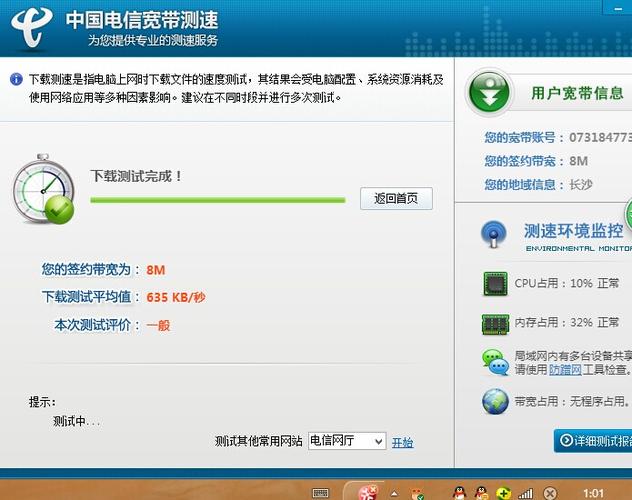This screenshot has width=632, height=500.
Task: Click the green download progress bar
Action: click(x=218, y=200)
